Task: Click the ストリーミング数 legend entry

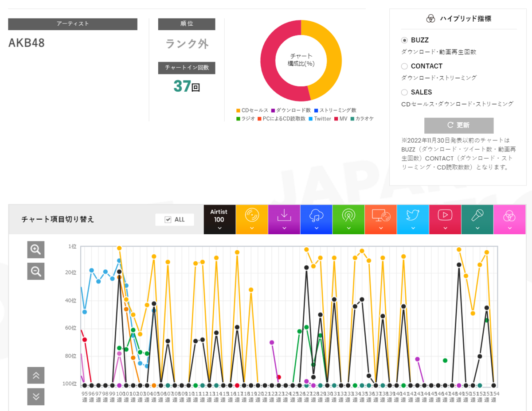Action: [335, 110]
